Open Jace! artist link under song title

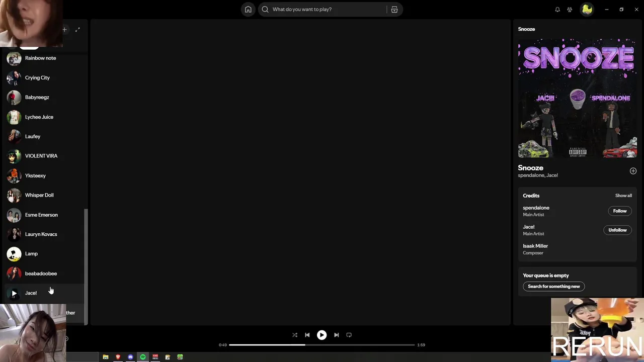click(552, 175)
